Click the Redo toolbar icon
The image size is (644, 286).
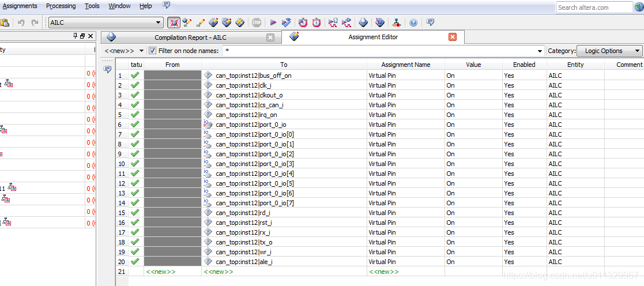click(x=35, y=22)
